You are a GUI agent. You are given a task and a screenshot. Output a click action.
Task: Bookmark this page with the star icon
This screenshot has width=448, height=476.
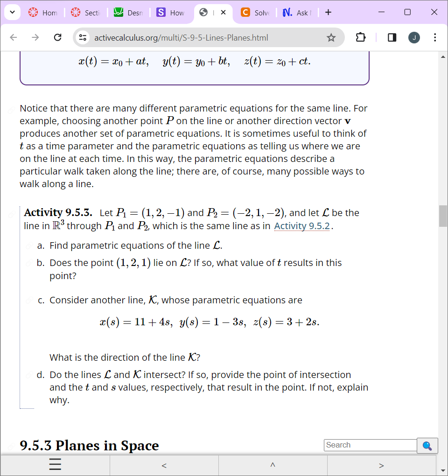(331, 38)
